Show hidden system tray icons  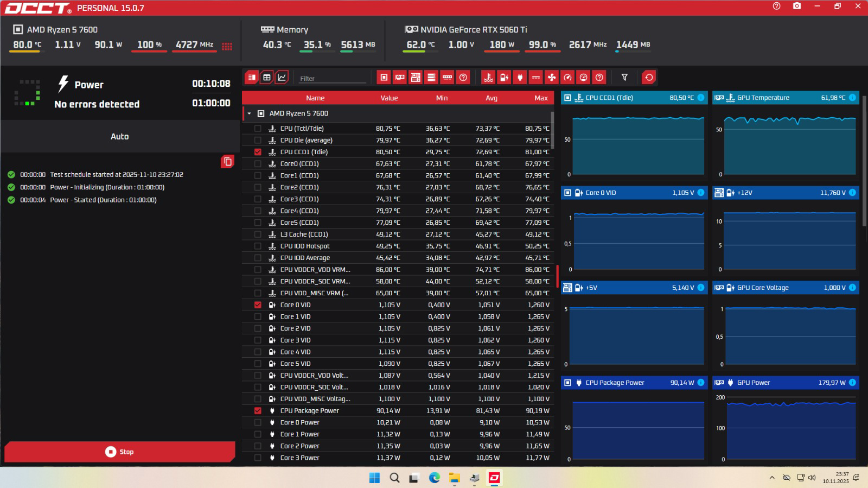pyautogui.click(x=772, y=478)
